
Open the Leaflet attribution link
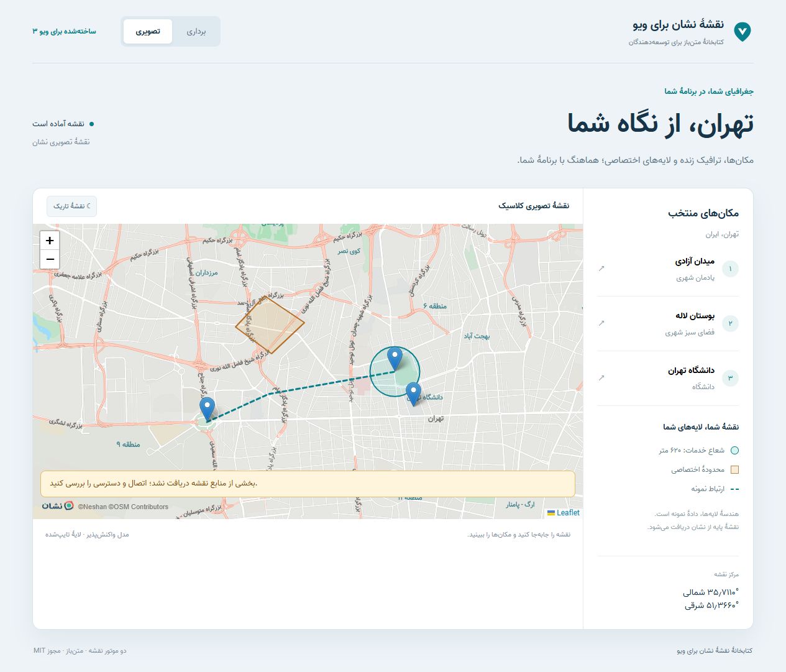[x=568, y=513]
